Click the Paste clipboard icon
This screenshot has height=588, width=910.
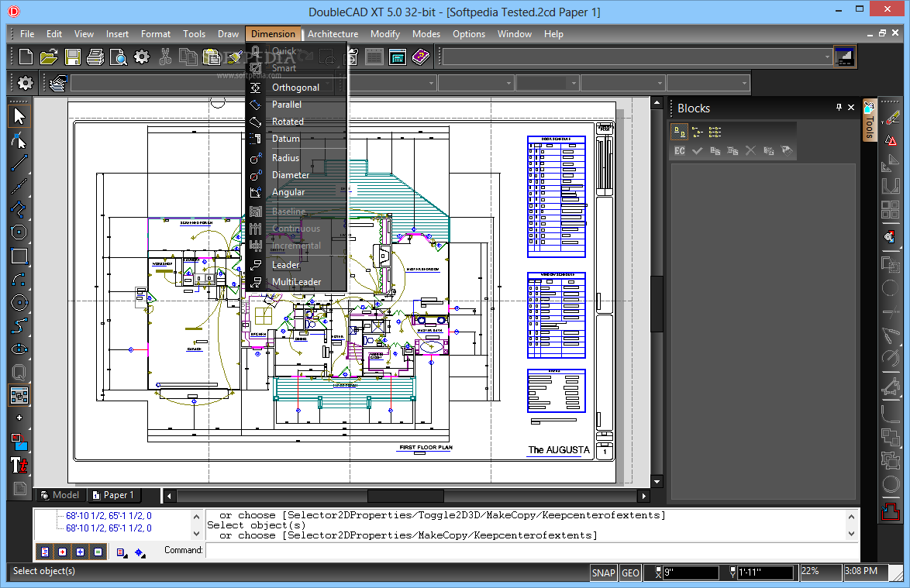pos(212,57)
